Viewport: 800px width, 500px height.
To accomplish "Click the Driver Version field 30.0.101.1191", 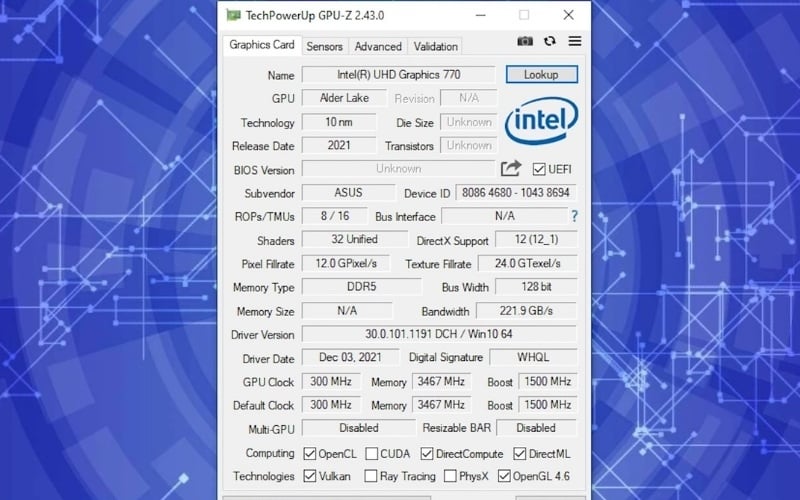I will pos(439,334).
